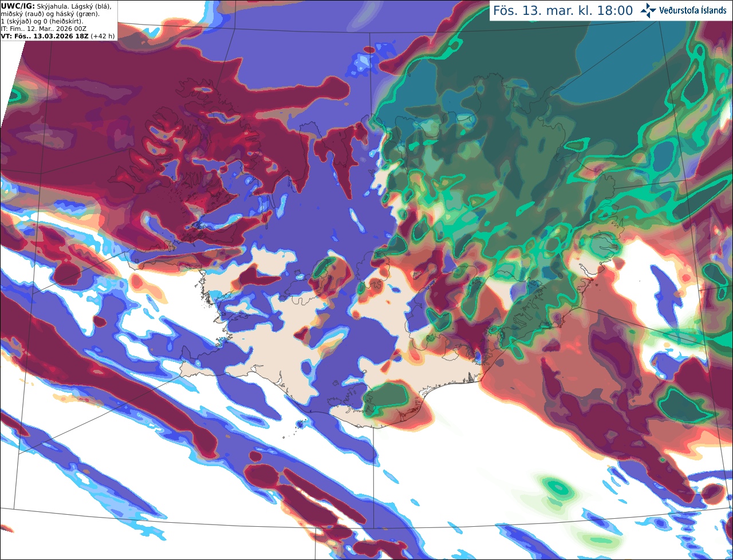Click the 'Veðurstofa Íslands' name text
Viewport: 733px width, 560px height.
click(693, 10)
